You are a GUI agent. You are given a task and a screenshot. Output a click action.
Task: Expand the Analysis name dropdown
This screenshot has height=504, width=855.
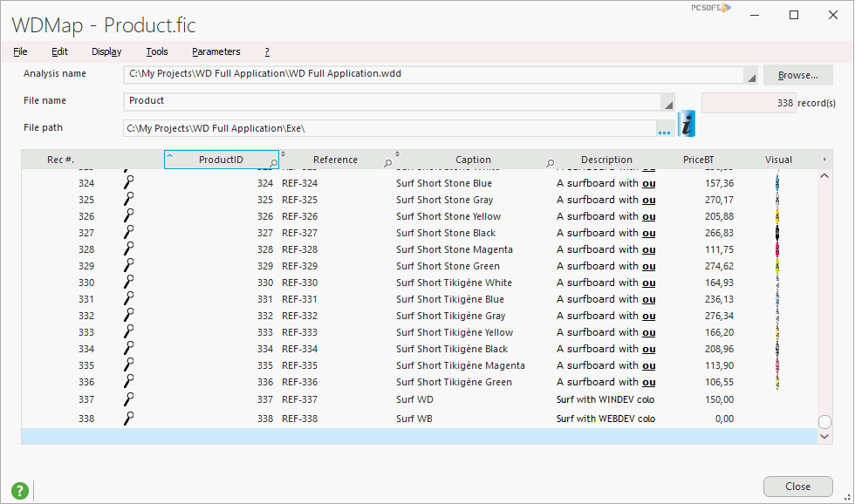click(751, 78)
